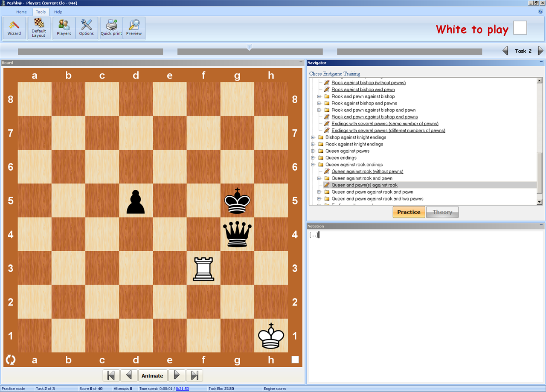Open the Help ribbon tab
This screenshot has height=392, width=546.
58,12
